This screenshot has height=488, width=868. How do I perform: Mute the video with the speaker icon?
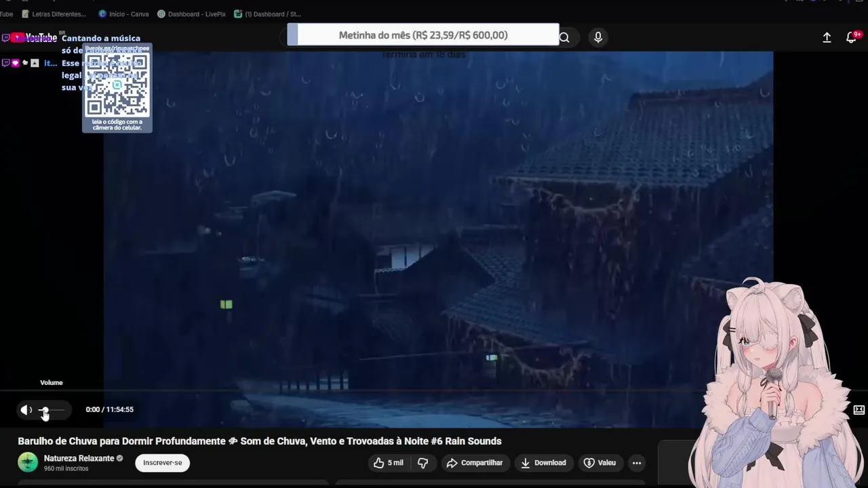26,409
